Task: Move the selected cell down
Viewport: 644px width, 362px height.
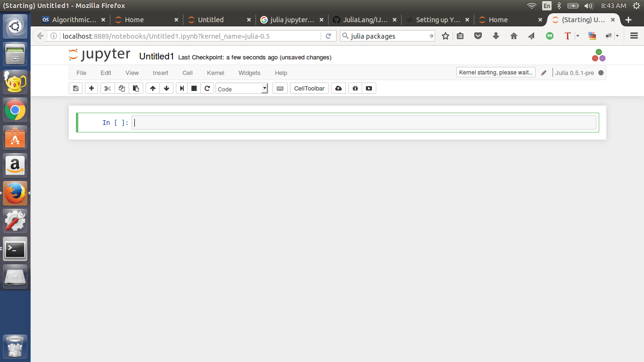Action: (166, 88)
